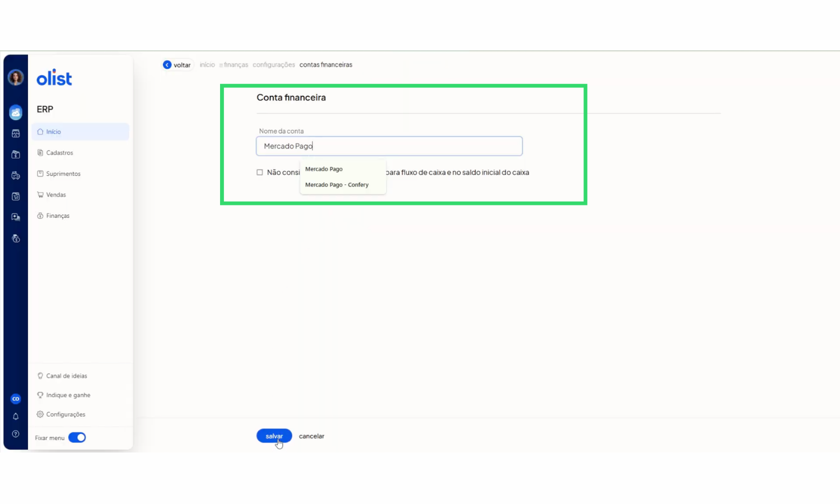Click the Conta financeira heading
The height and width of the screenshot is (504, 840).
tap(291, 97)
